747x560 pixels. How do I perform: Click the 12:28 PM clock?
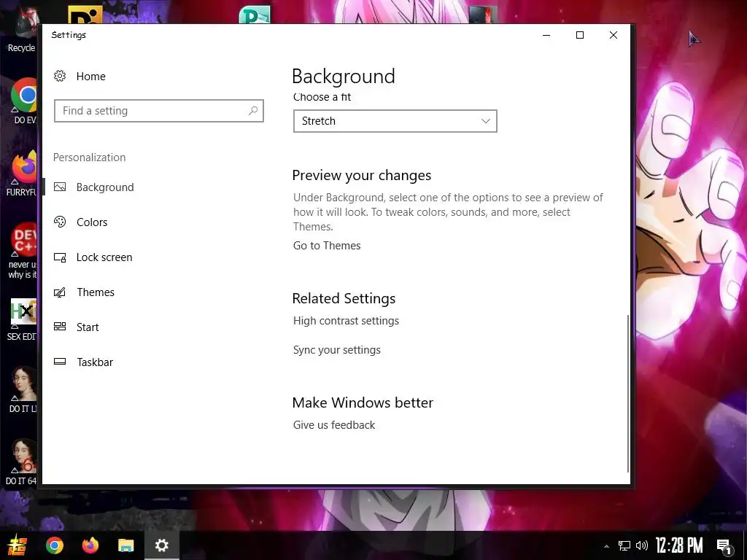pyautogui.click(x=679, y=545)
